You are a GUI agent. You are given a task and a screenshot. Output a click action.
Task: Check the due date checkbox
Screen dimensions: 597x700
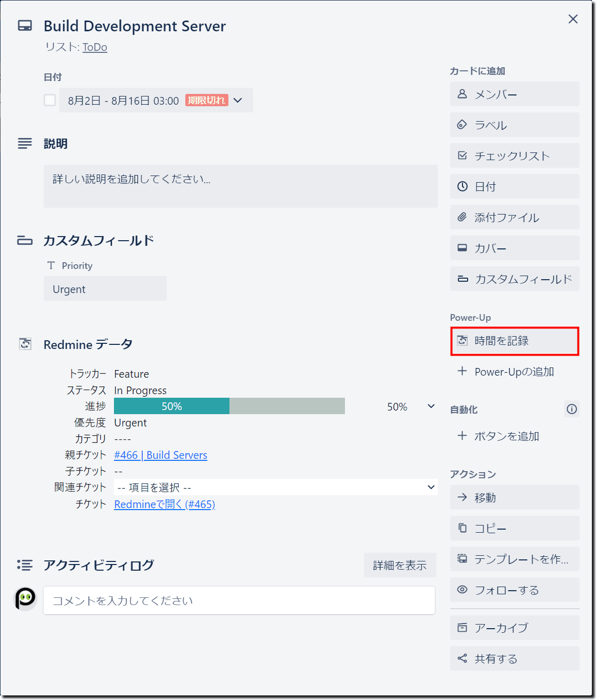coord(49,100)
